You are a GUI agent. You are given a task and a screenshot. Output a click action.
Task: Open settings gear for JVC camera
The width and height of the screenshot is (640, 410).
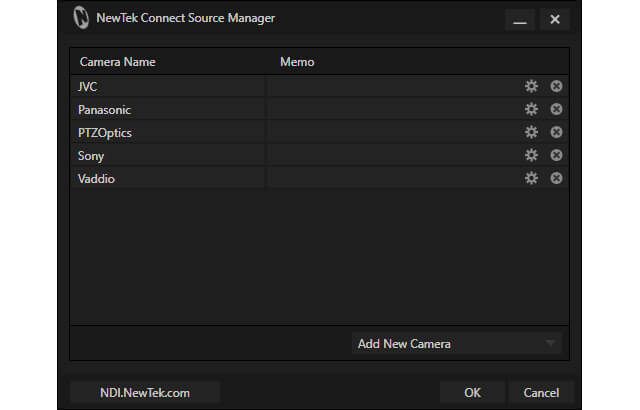click(531, 86)
